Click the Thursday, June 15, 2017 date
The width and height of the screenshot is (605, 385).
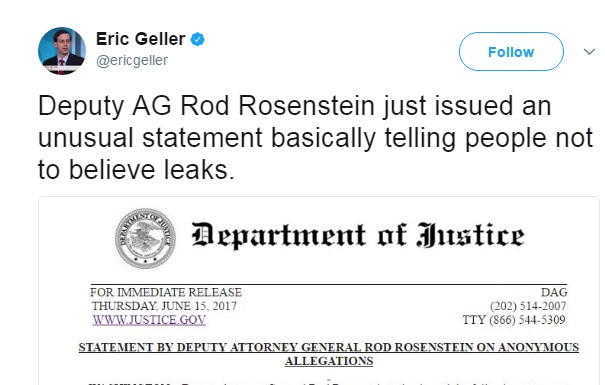164,306
